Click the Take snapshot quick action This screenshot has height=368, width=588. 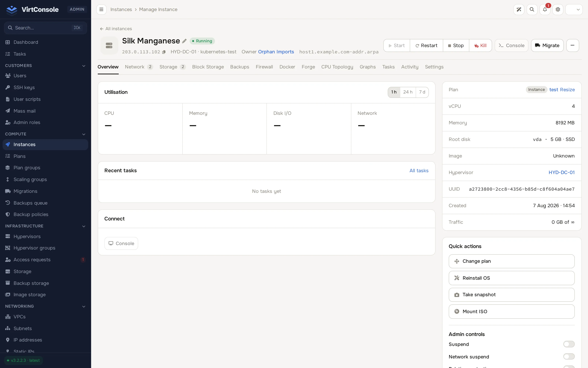click(x=511, y=295)
